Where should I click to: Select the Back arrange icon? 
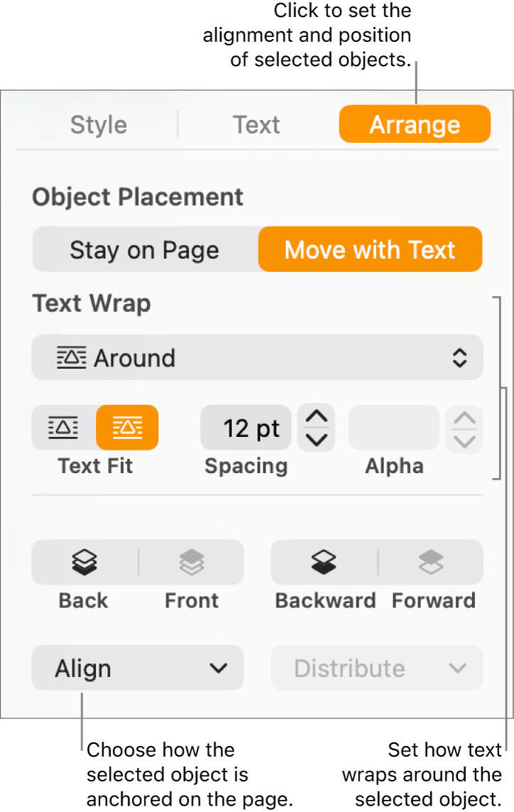click(84, 562)
